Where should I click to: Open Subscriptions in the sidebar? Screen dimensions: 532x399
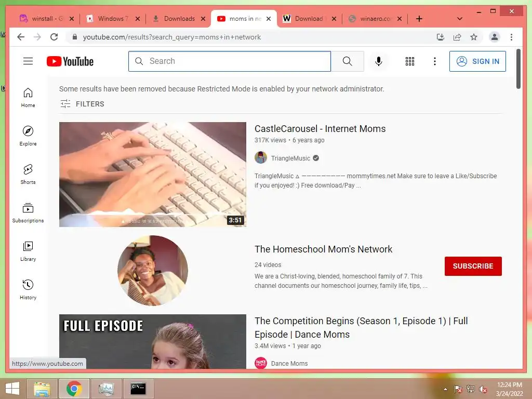[28, 212]
